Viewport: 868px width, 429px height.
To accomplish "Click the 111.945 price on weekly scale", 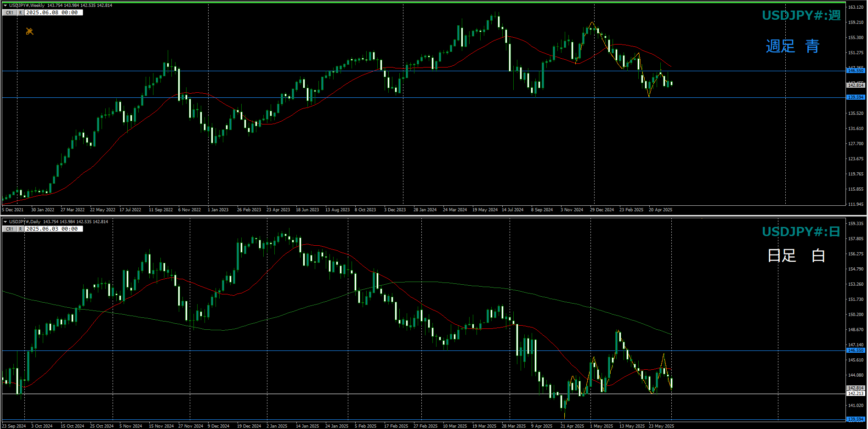I will click(856, 204).
